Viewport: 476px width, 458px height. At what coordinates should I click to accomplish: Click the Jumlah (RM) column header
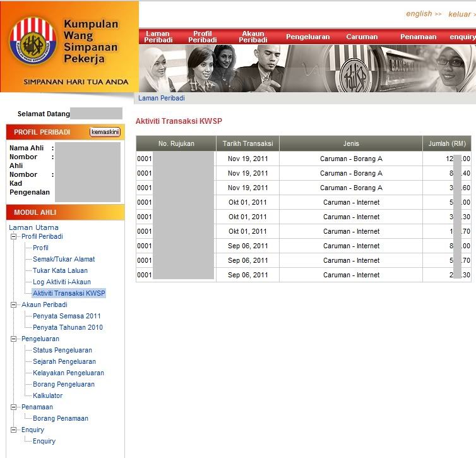[447, 143]
